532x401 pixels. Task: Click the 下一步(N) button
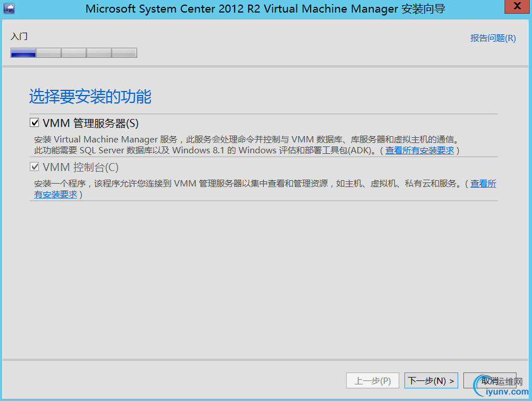431,380
